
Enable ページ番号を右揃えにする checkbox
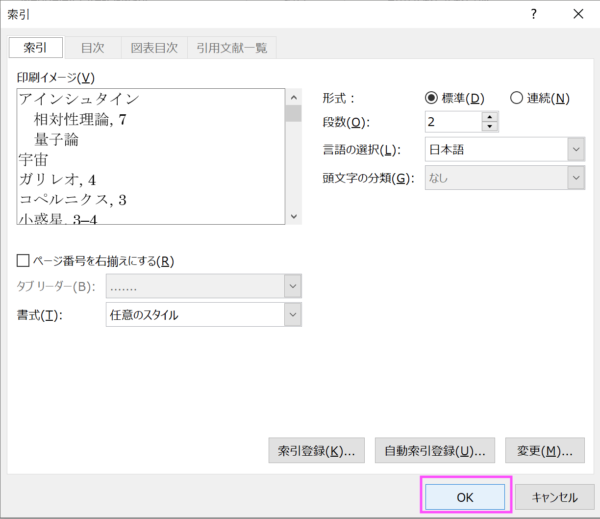(x=24, y=262)
